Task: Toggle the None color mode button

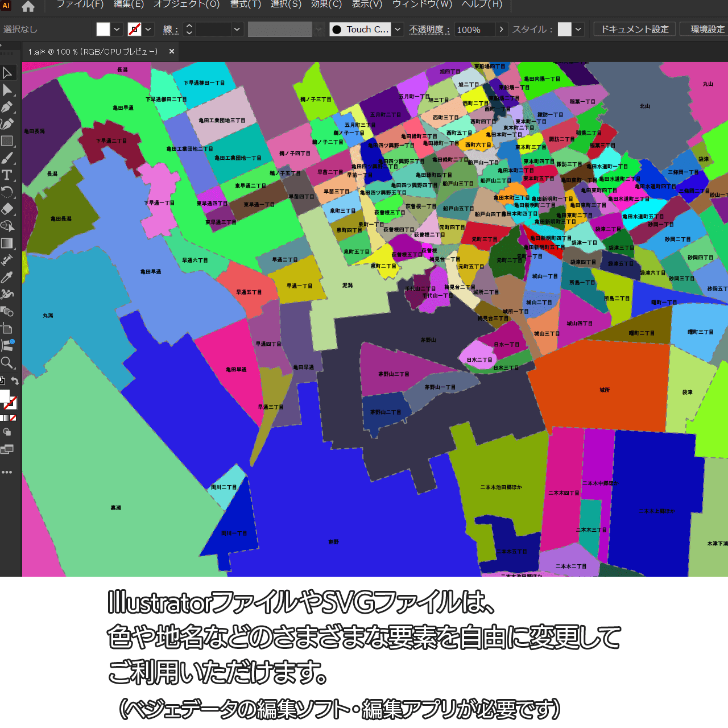Action: point(13,418)
